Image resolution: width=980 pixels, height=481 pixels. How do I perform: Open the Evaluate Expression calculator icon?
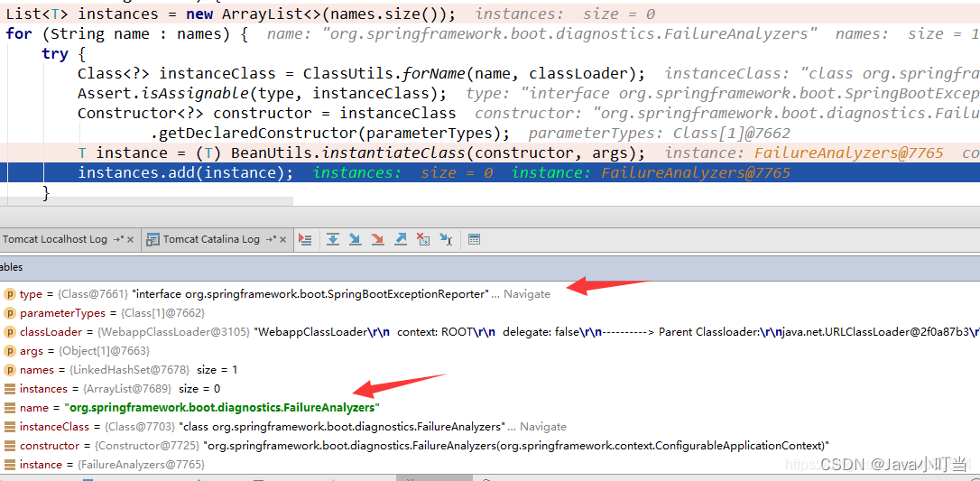475,239
